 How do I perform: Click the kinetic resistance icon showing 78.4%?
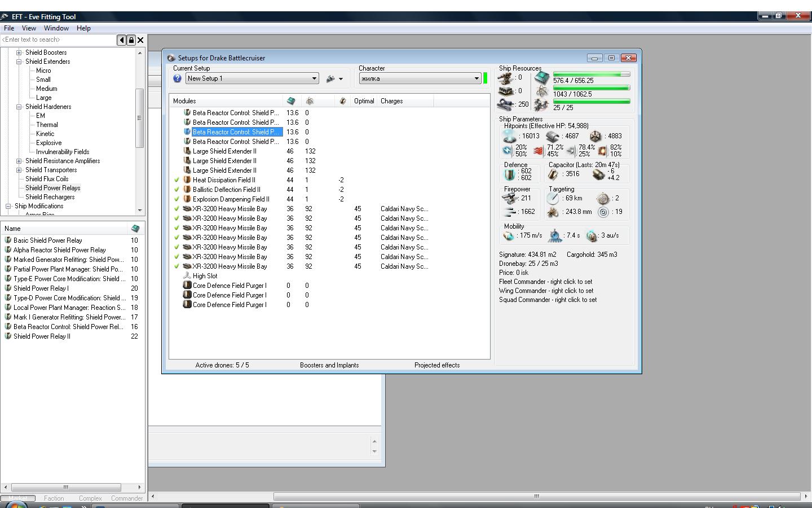tap(571, 151)
